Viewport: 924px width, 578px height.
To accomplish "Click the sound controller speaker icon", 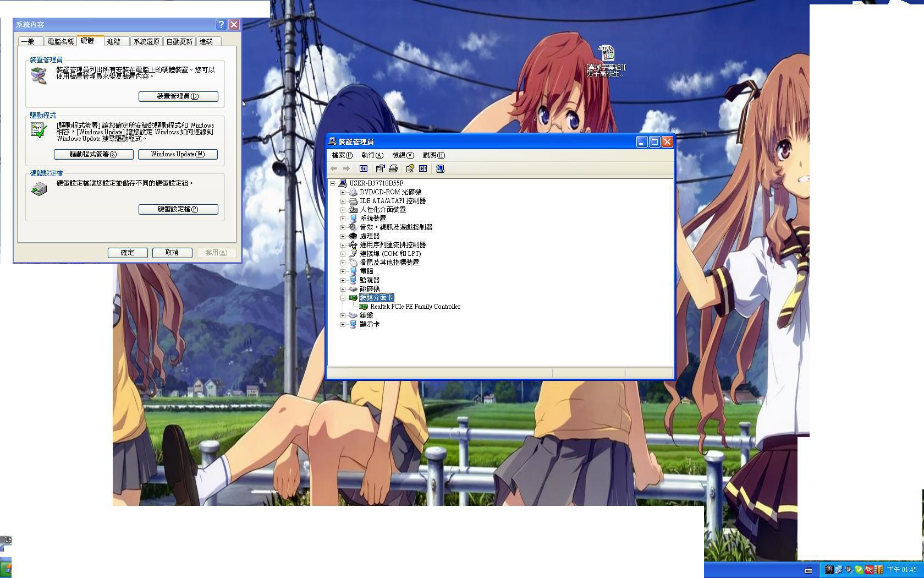I will [353, 227].
